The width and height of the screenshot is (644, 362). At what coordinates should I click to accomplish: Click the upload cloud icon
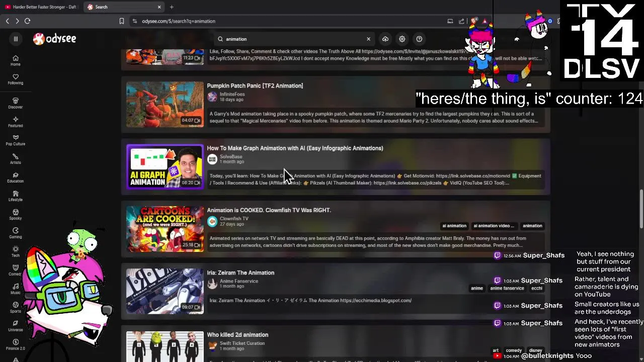[x=385, y=39]
